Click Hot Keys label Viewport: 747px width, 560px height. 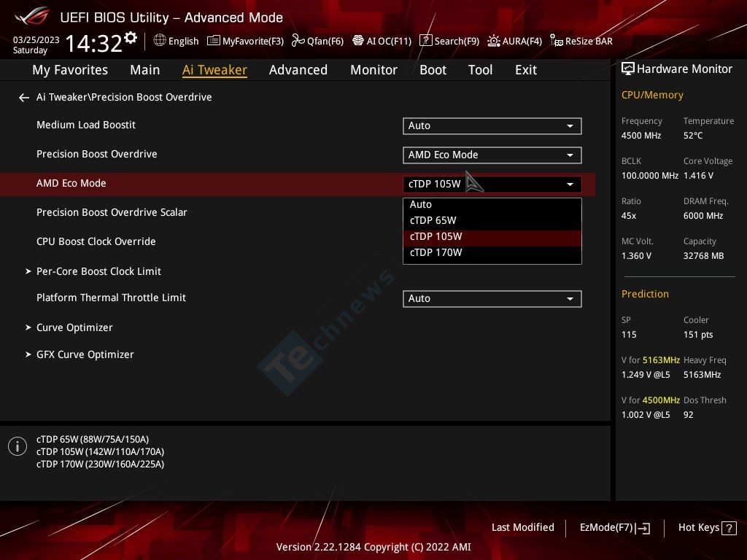point(698,528)
